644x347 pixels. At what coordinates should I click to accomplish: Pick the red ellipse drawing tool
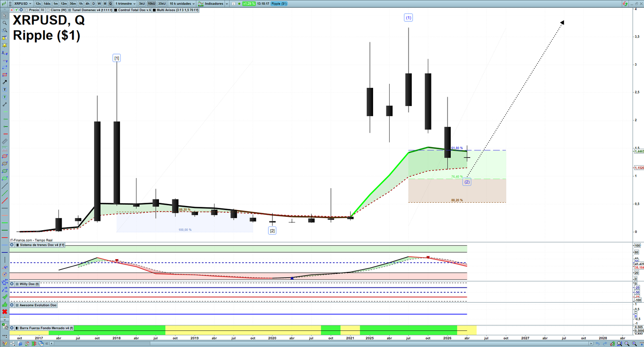pyautogui.click(x=4, y=156)
